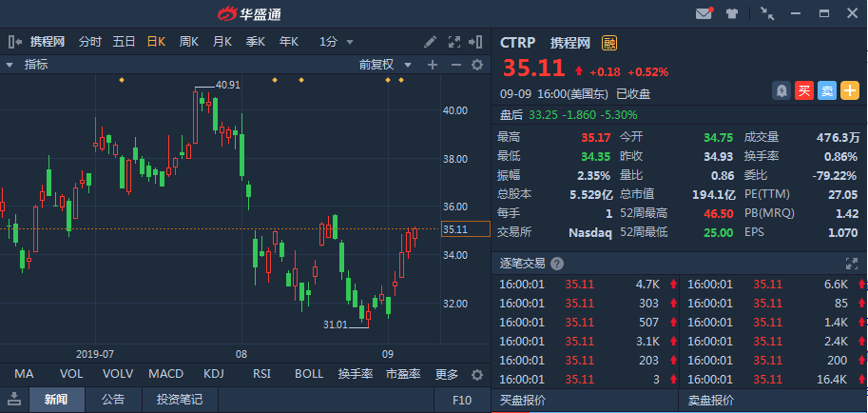Hide the right quote panel icon
Screen dimensions: 868x413
tap(475, 42)
